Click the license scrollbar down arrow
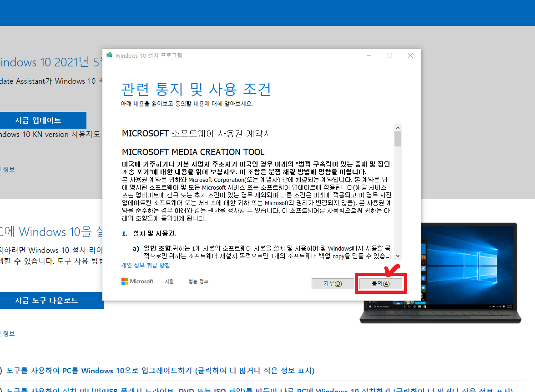This screenshot has height=392, width=535. [398, 256]
